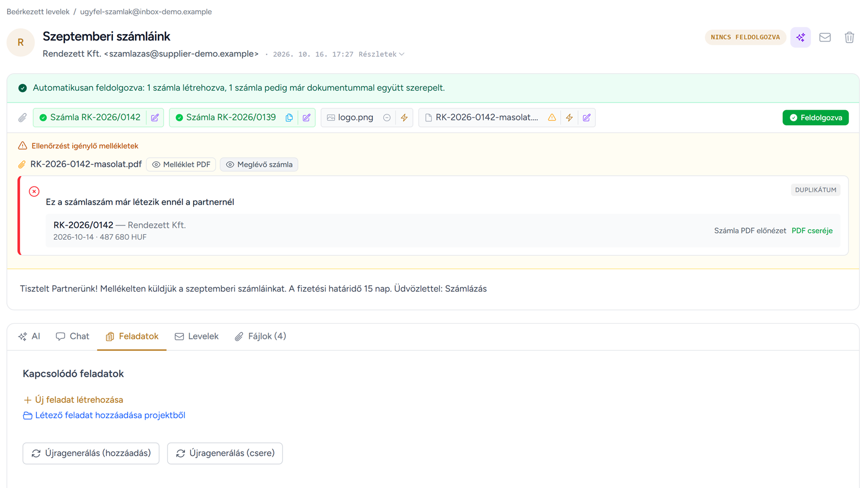Click the DUPLIKÁTUM tag in the card

point(815,190)
